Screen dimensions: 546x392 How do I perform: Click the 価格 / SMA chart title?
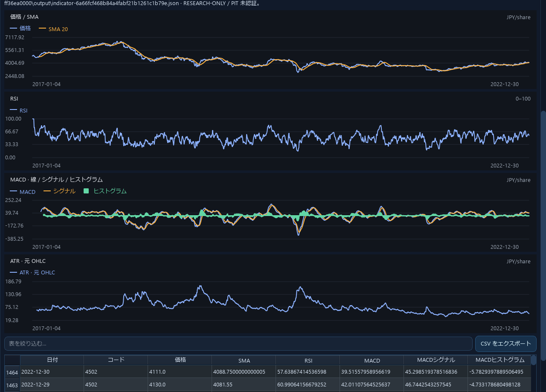coord(24,17)
